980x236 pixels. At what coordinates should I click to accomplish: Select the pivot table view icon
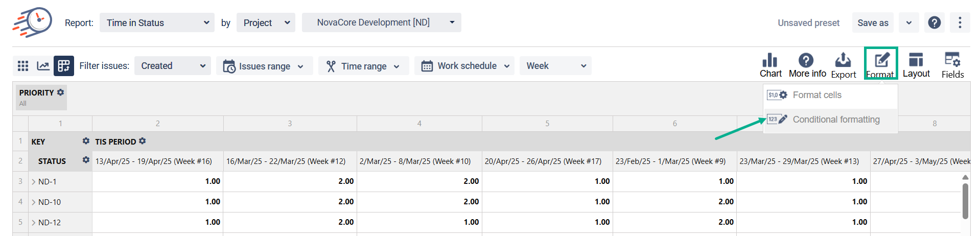(x=64, y=66)
